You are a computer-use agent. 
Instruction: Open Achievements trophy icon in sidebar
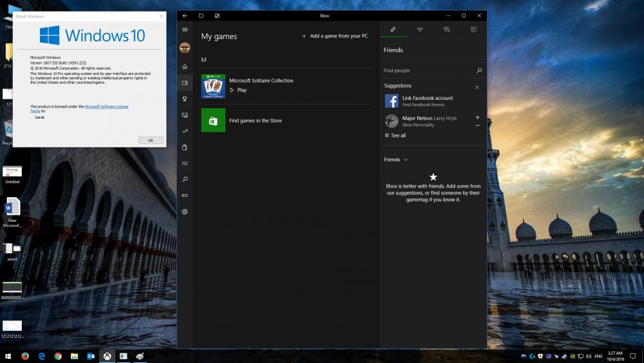(185, 99)
